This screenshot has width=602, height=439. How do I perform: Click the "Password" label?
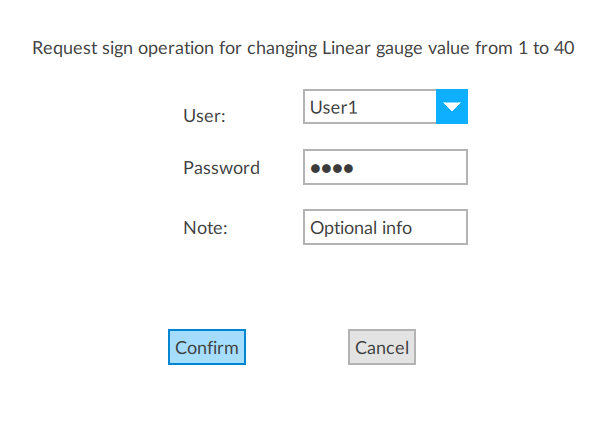coord(221,168)
